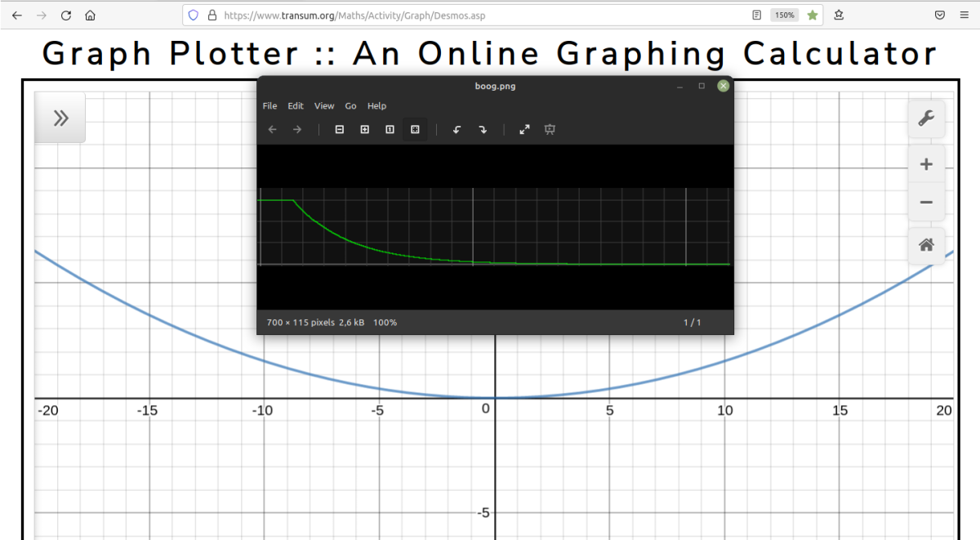Set image to normal size 1:1

click(x=390, y=129)
